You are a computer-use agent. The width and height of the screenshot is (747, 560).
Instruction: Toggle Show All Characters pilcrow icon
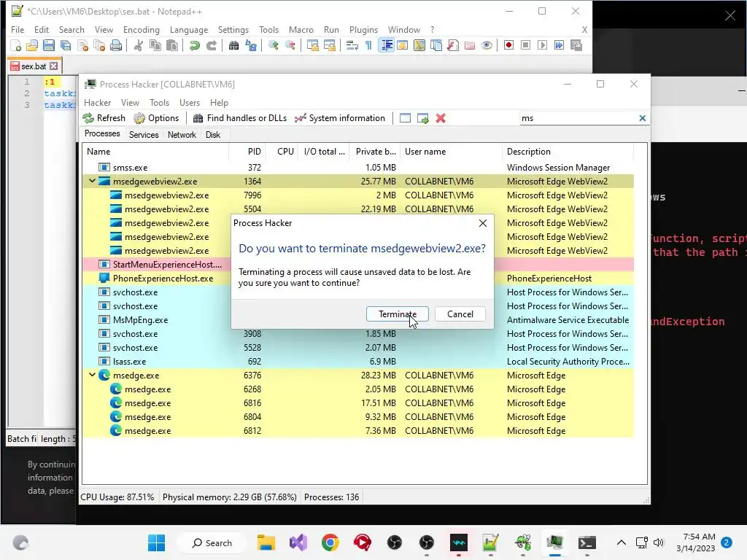pos(368,46)
